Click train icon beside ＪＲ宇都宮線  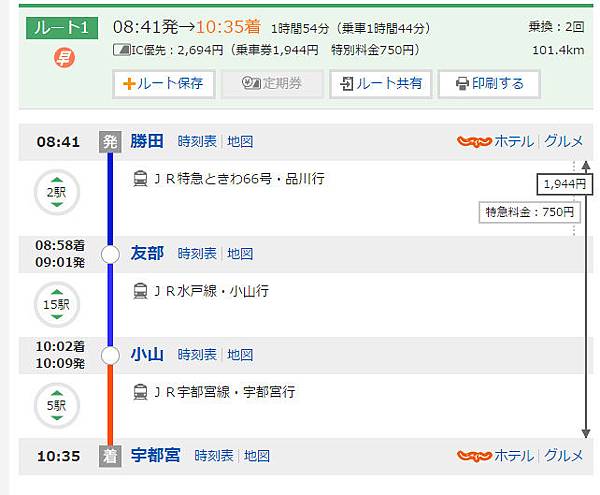point(140,392)
